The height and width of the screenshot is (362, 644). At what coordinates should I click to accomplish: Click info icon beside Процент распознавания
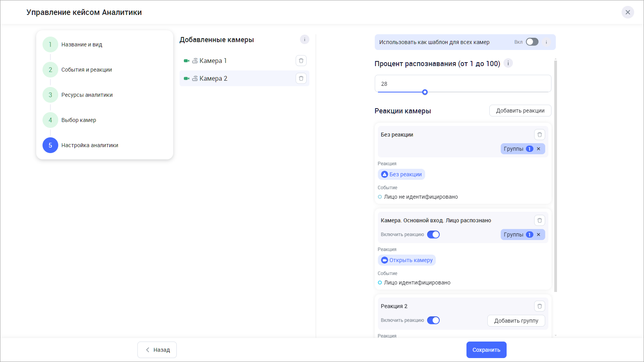508,63
